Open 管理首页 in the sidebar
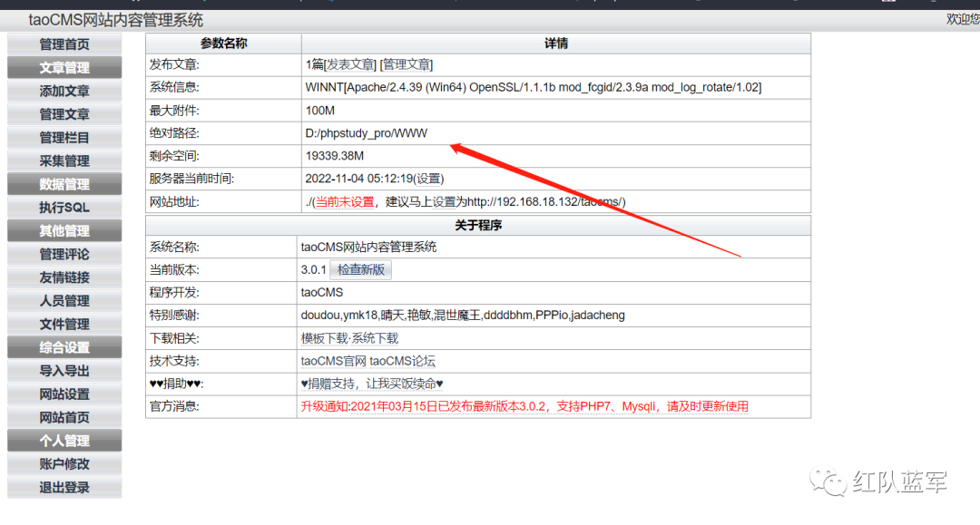 (64, 44)
